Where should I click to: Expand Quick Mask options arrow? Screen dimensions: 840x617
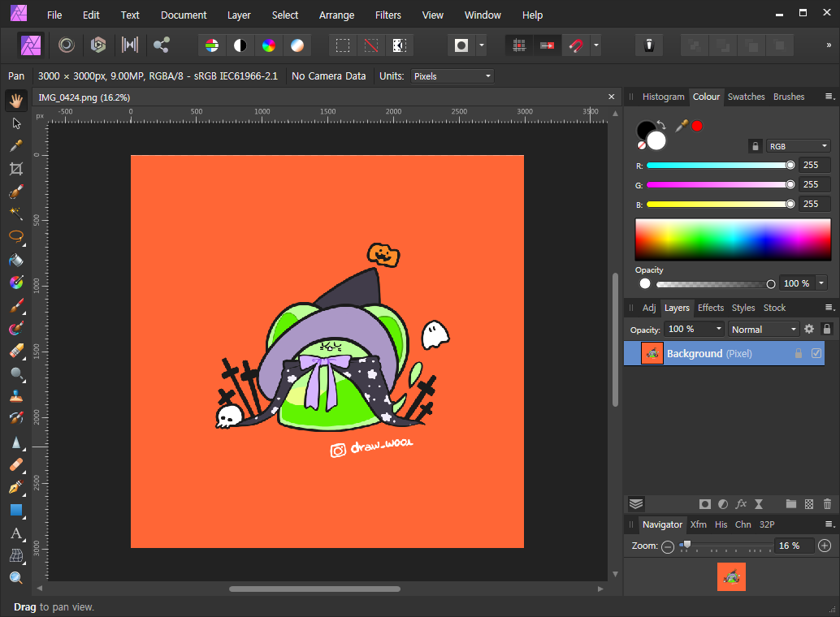click(482, 45)
